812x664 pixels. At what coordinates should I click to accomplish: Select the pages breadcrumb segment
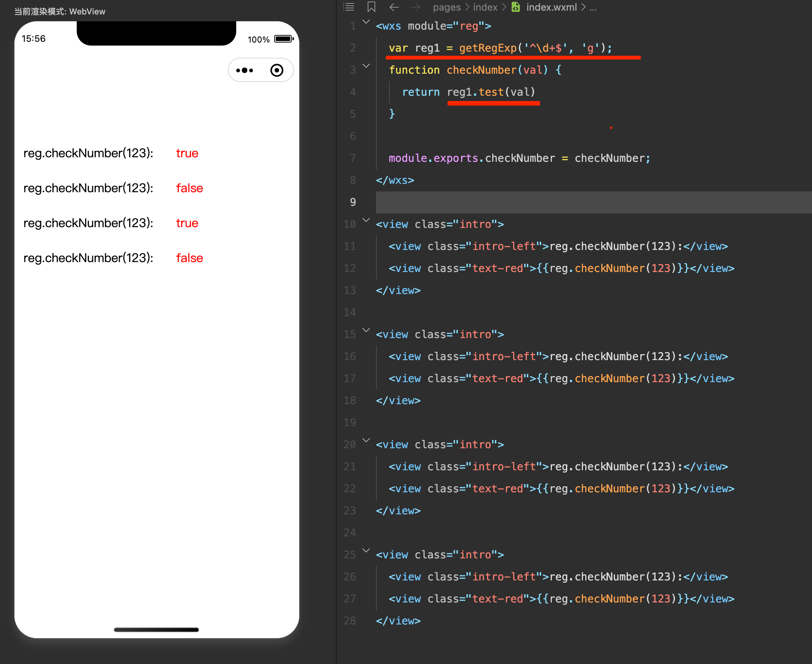(446, 7)
